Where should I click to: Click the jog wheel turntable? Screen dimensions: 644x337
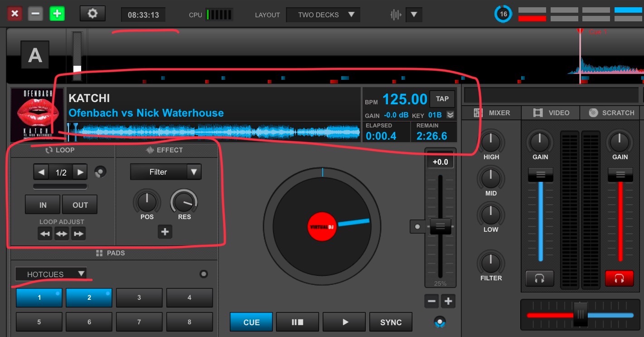[322, 226]
